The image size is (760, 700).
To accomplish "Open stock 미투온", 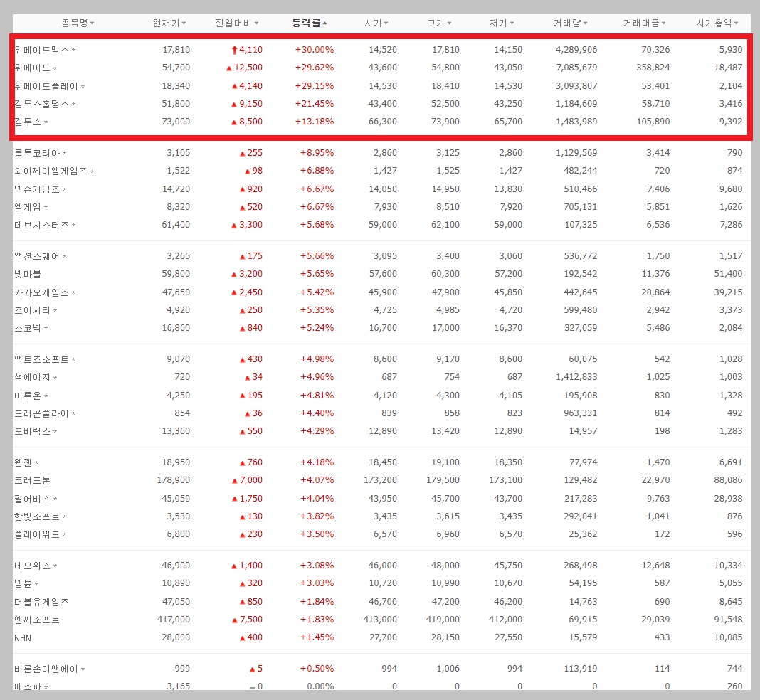I will click(x=28, y=396).
